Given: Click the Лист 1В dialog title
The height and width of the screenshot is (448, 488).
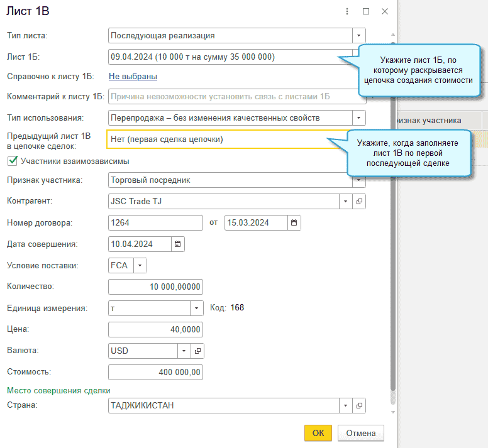Looking at the screenshot, I should (x=28, y=11).
